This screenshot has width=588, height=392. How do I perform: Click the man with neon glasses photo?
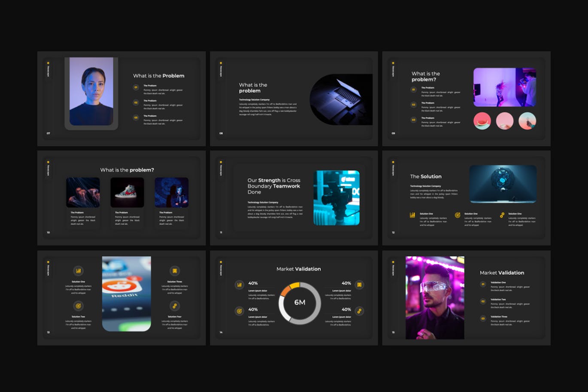tap(435, 298)
